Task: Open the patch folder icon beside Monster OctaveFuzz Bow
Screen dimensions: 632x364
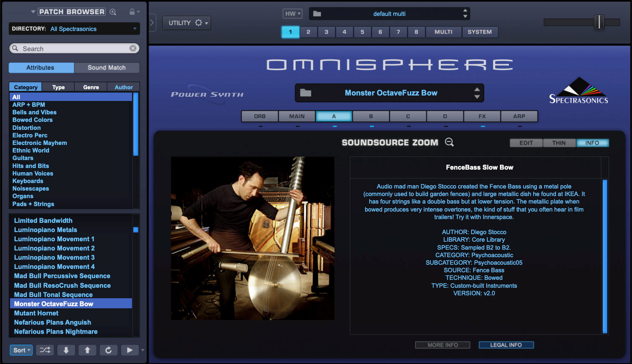Action: click(x=306, y=93)
